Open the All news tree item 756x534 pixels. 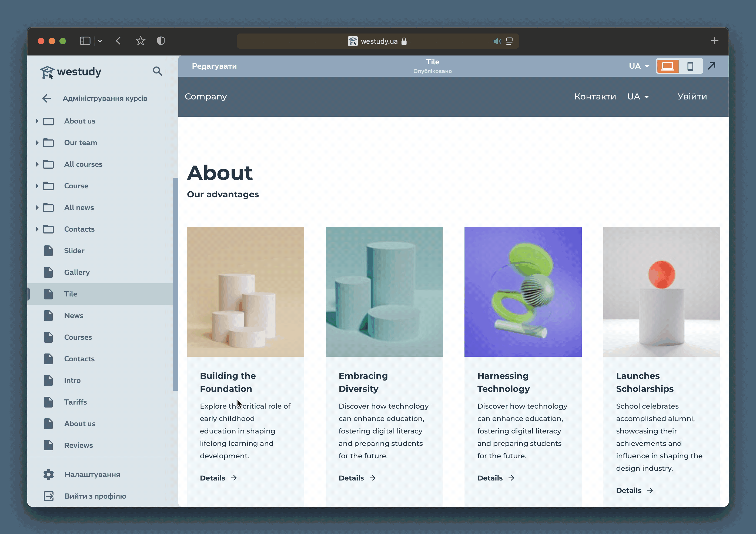coord(79,208)
